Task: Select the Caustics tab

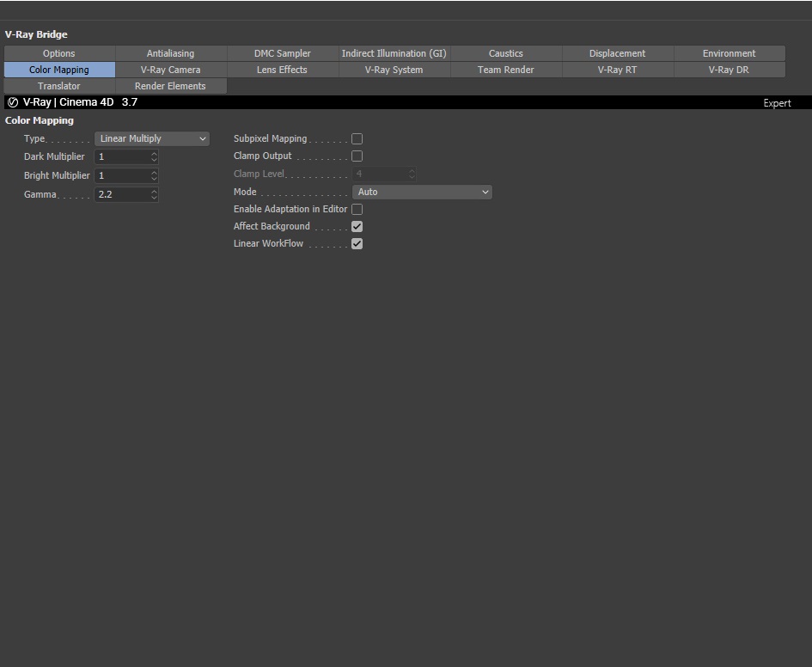Action: [x=506, y=53]
